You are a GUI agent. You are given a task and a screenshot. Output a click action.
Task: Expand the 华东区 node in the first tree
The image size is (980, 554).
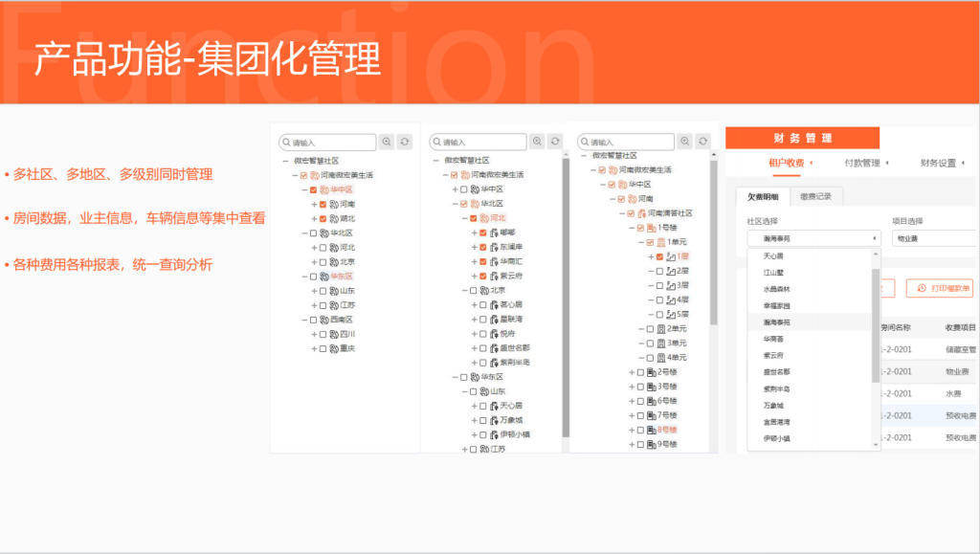click(x=304, y=275)
